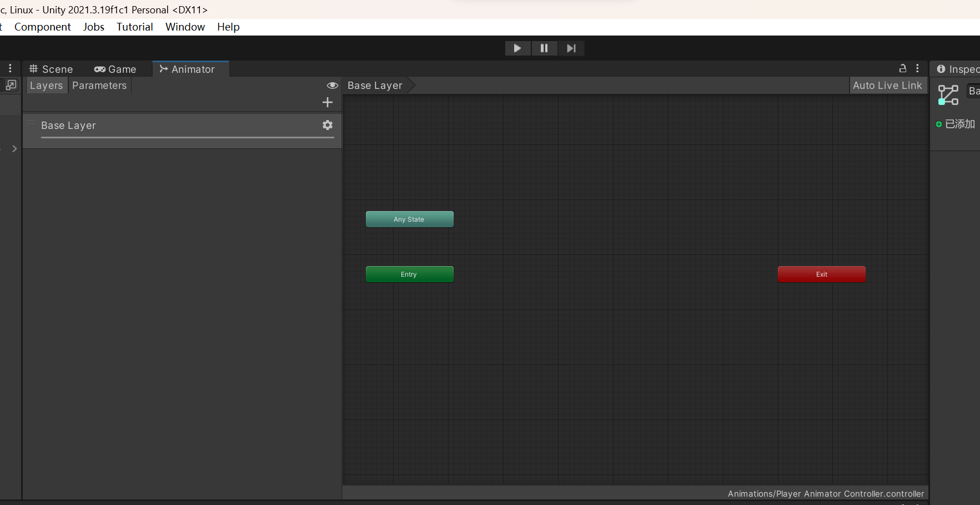
Task: Select the Base Layer row in the Layers list
Action: [182, 131]
